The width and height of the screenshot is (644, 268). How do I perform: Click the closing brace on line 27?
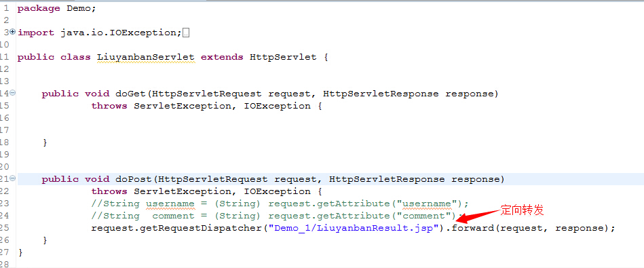click(x=20, y=252)
